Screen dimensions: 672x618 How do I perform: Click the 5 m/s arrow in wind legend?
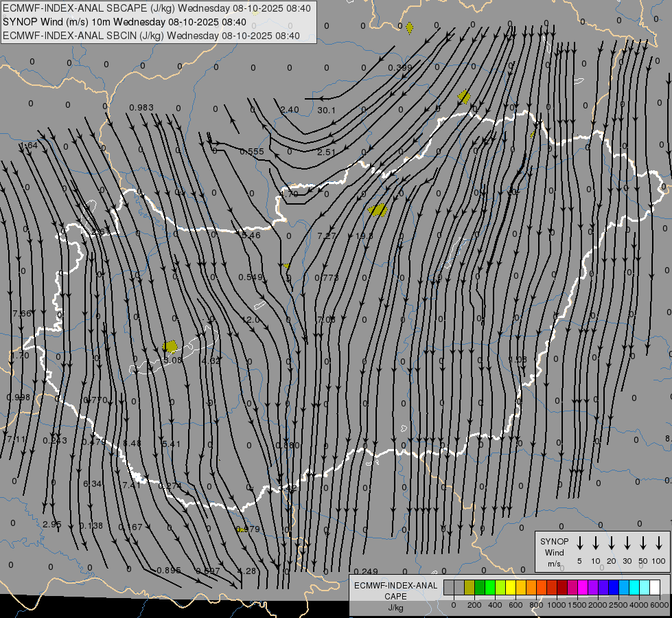[580, 543]
